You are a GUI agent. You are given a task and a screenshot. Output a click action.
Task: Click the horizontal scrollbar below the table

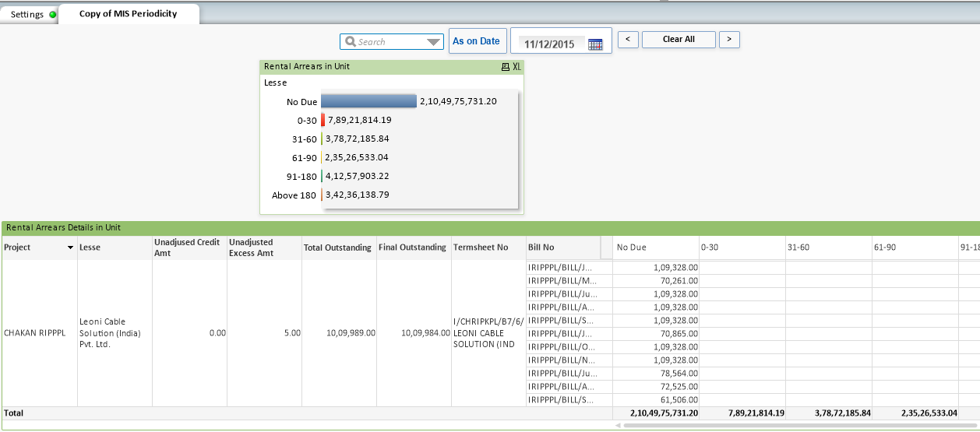coord(795,425)
